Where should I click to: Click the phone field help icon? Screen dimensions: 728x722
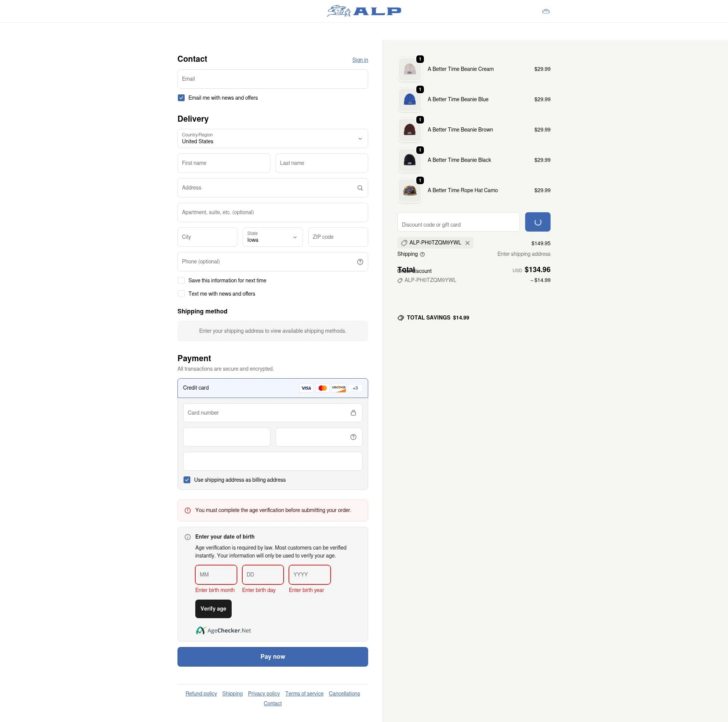[360, 262]
